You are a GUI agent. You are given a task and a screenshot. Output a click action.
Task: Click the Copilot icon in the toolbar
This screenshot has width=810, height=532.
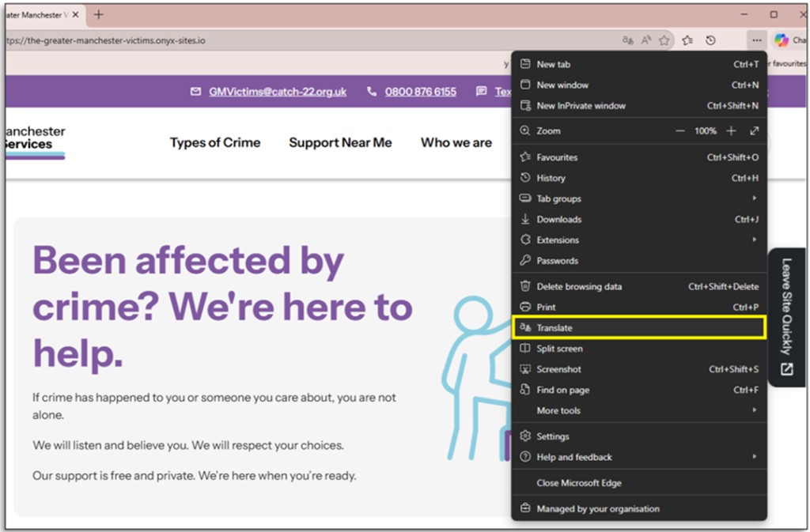(x=782, y=40)
